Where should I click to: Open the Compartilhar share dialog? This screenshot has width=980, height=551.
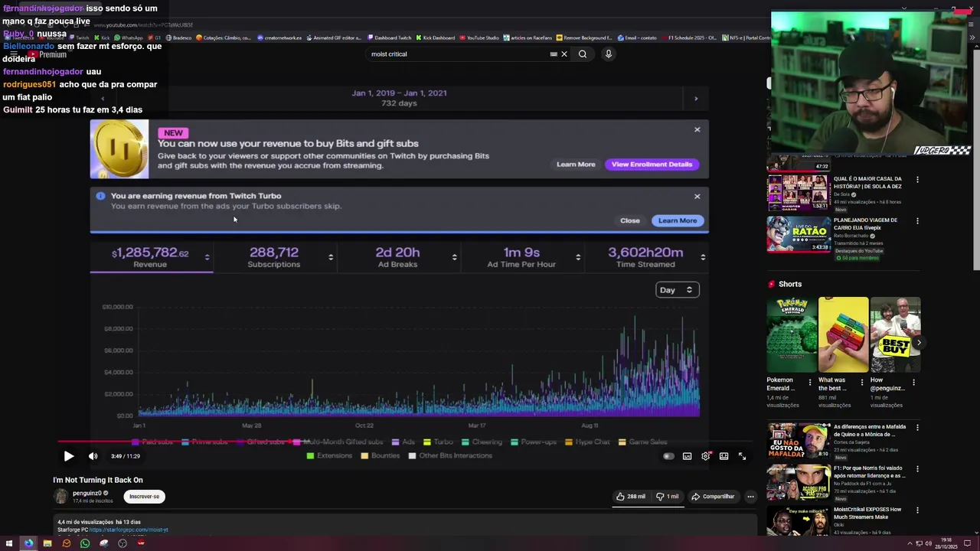click(713, 497)
